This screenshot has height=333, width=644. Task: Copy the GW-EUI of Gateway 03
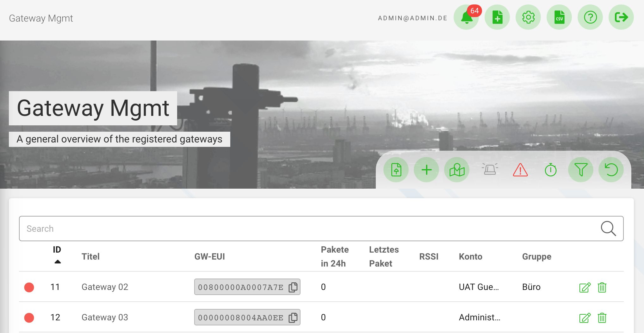293,317
